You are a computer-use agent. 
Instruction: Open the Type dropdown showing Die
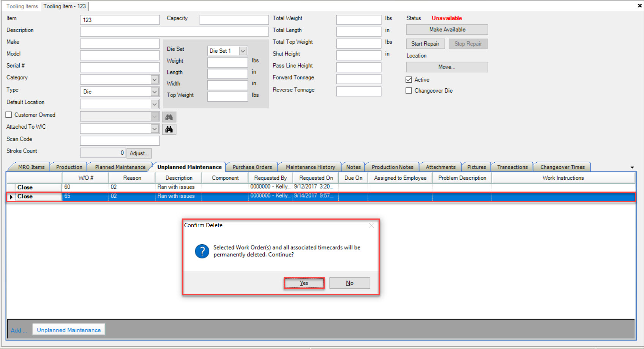click(x=155, y=92)
